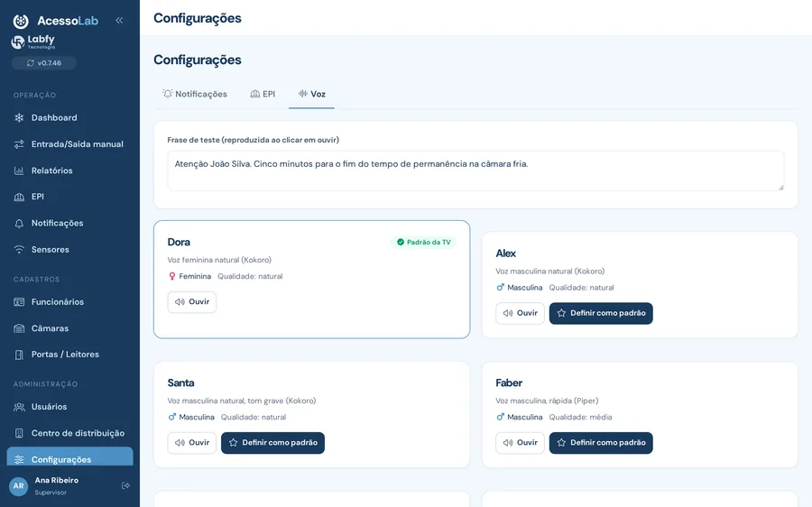Click the Configurações sliders icon

[x=19, y=460]
